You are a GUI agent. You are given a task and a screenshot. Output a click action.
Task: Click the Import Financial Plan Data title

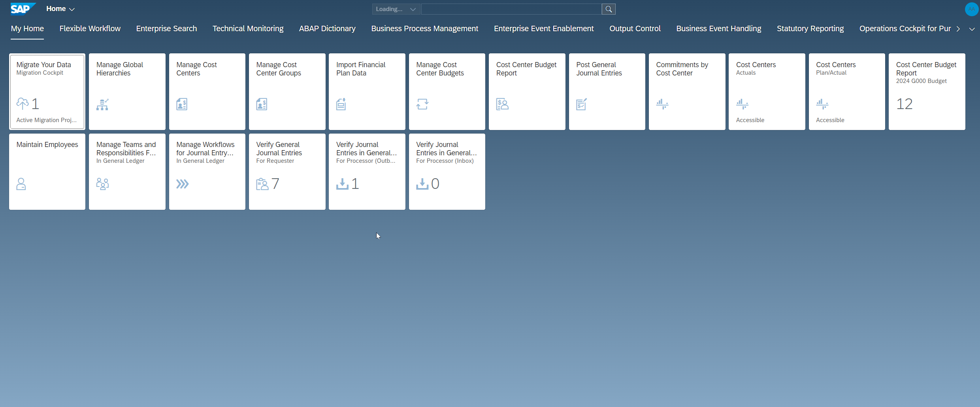click(361, 69)
